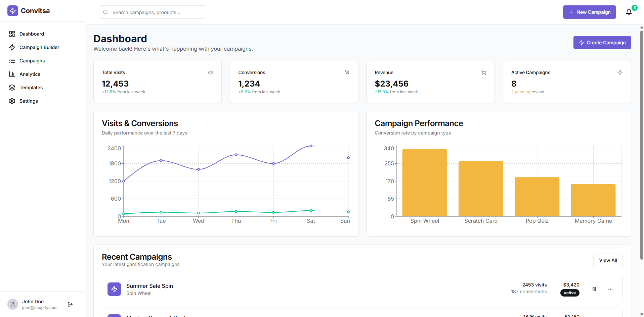Click the Settings gear icon
Image resolution: width=644 pixels, height=317 pixels.
[12, 101]
